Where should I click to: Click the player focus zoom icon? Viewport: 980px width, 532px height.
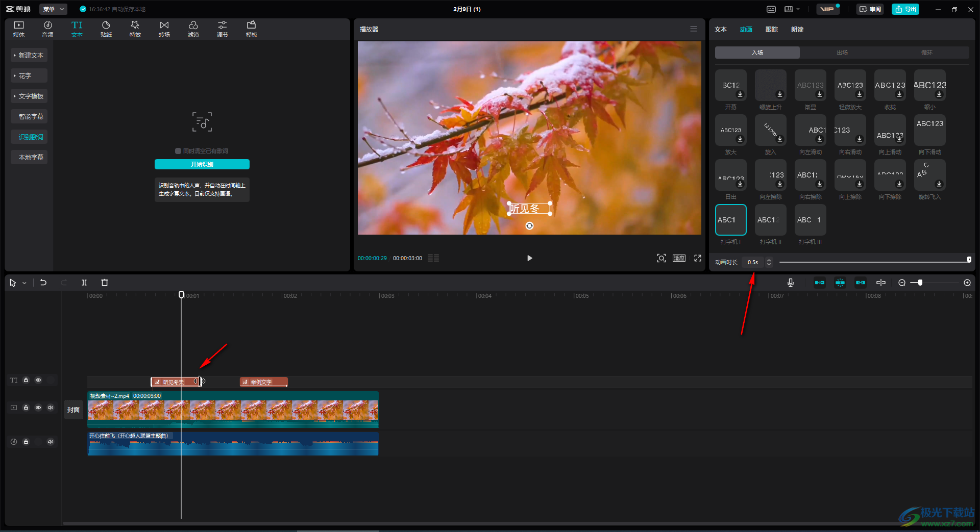pos(661,258)
